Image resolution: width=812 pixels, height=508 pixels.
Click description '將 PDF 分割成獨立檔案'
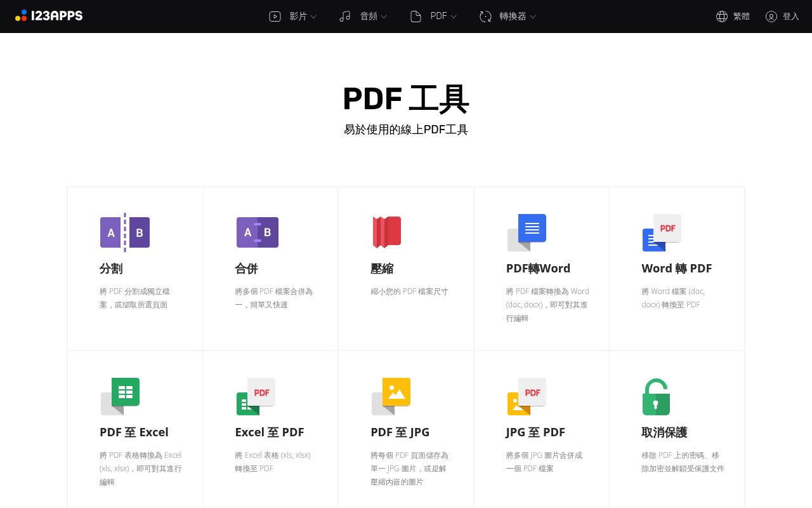pos(134,298)
